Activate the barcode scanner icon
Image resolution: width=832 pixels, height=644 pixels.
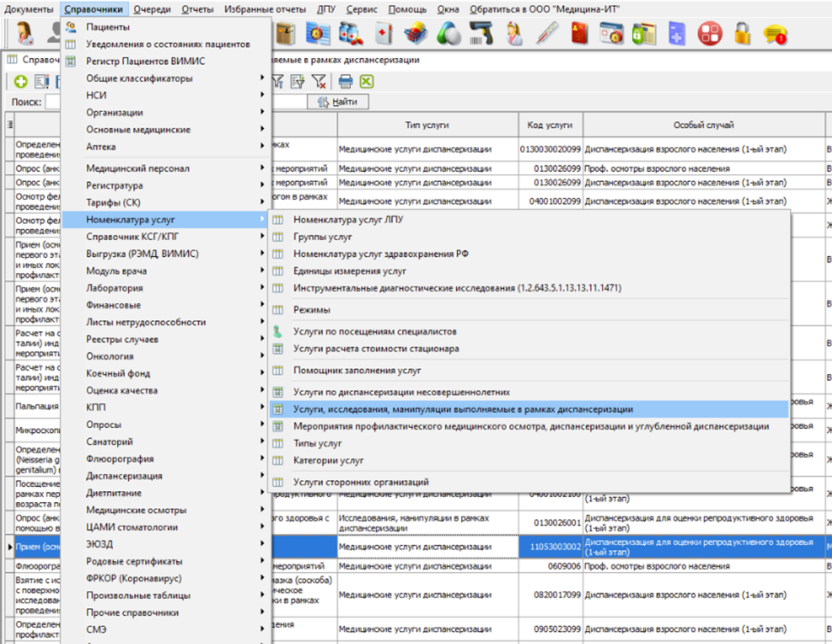coord(482,33)
